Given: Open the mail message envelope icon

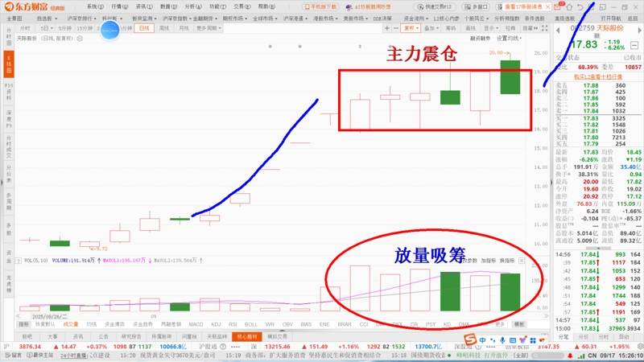Looking at the screenshot, I should (558, 6).
